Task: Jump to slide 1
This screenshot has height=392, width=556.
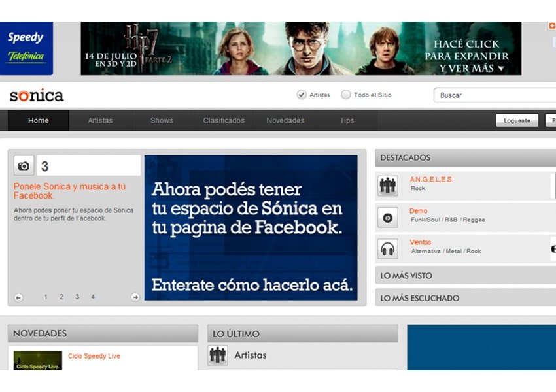Action: pyautogui.click(x=46, y=297)
